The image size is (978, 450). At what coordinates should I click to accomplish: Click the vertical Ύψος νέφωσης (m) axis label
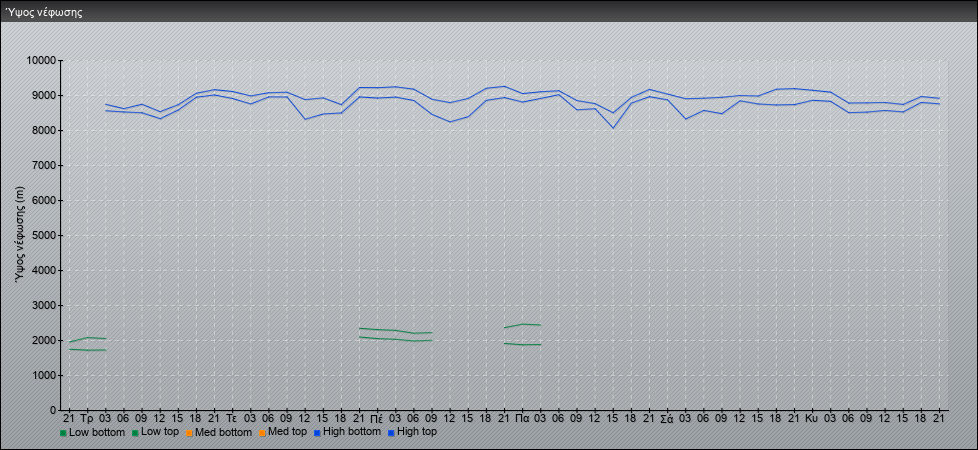(20, 235)
